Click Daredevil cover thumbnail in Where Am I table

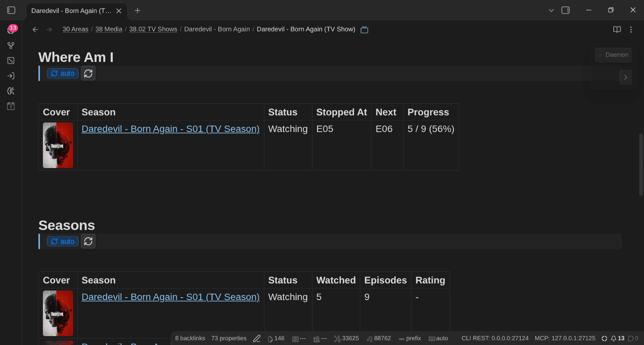tap(58, 145)
